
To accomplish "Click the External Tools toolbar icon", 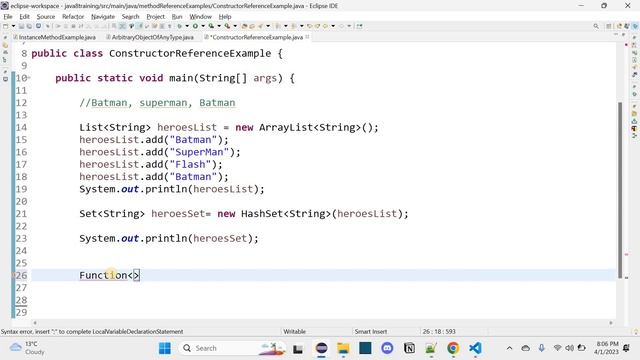I will point(227,26).
